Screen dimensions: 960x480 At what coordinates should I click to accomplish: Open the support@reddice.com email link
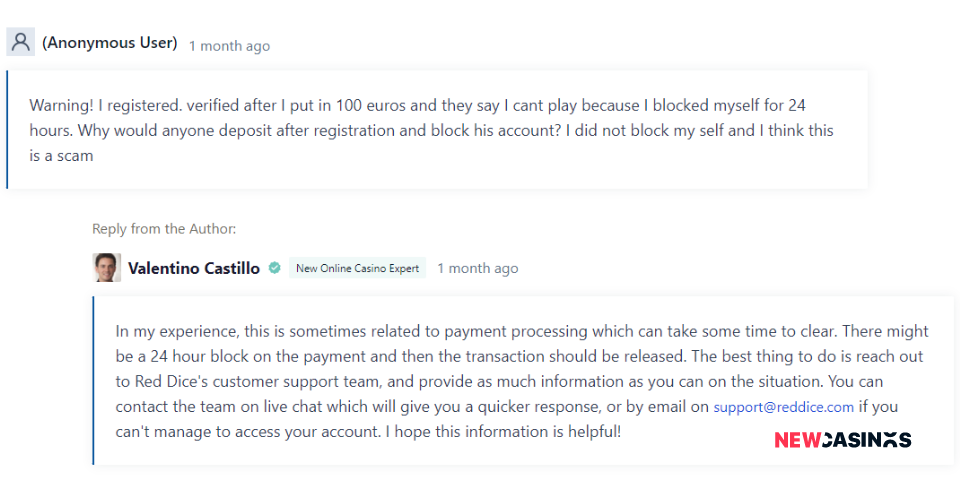(x=783, y=407)
